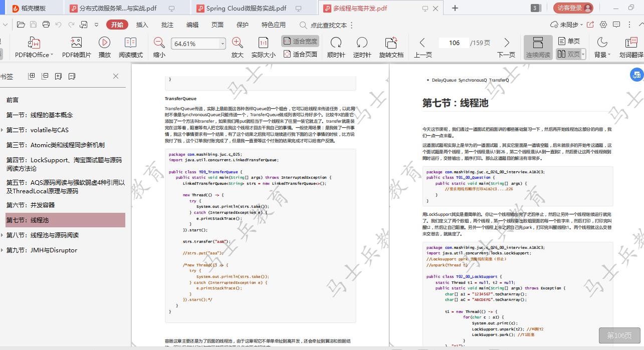Click the page number field showing 106

point(454,43)
